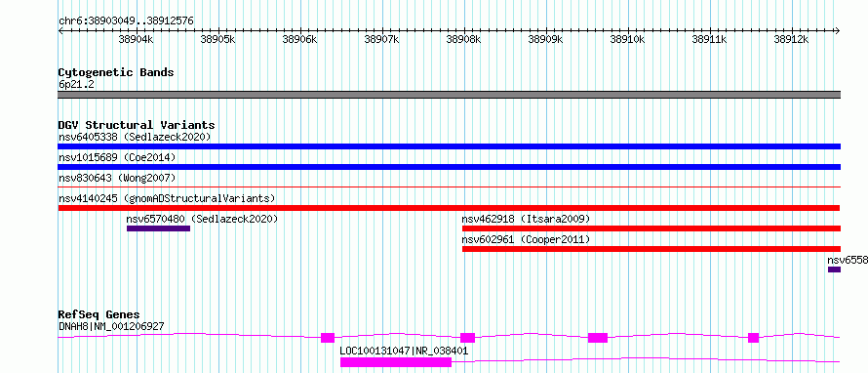
Task: Open variant nsv6570480 (Sedlazeck2020) label
Action: 202,219
